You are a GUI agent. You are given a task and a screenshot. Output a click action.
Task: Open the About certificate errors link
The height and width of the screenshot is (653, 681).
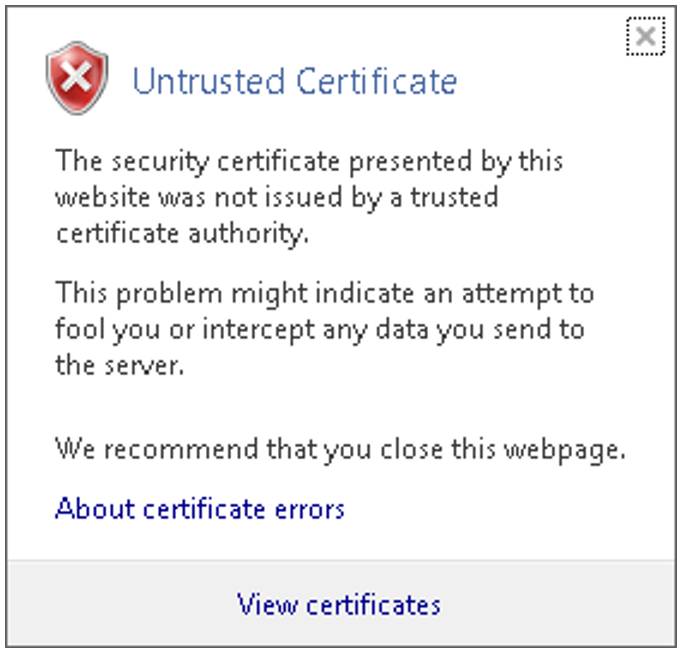(x=200, y=508)
